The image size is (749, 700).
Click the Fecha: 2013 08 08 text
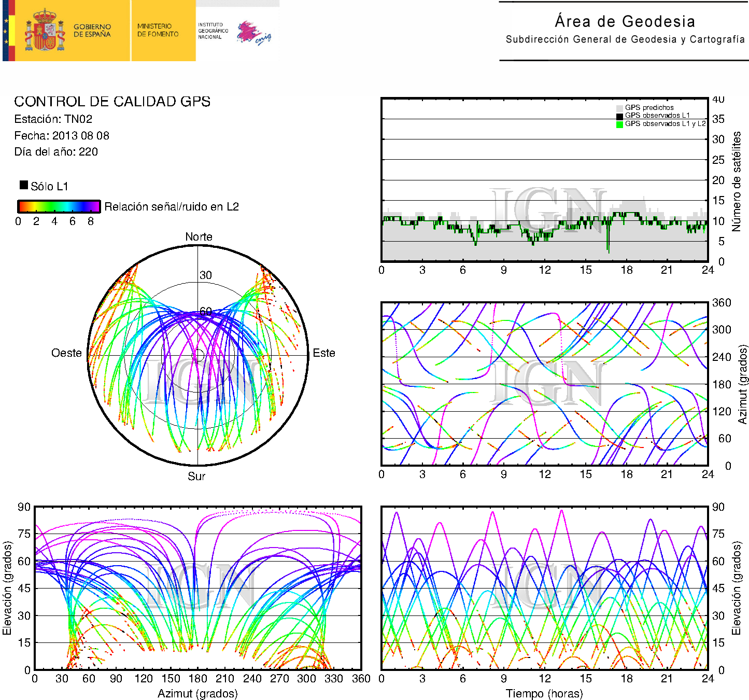pos(62,136)
